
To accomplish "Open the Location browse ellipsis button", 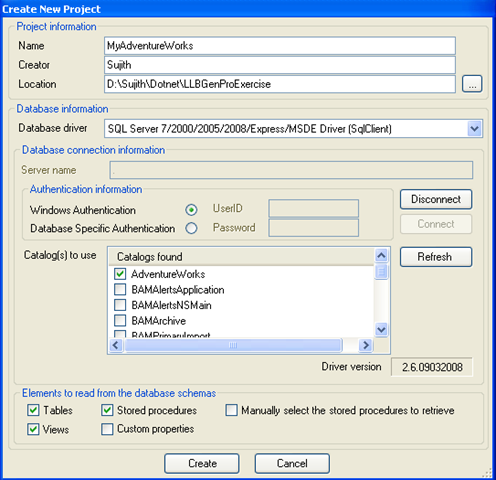I will (x=472, y=84).
